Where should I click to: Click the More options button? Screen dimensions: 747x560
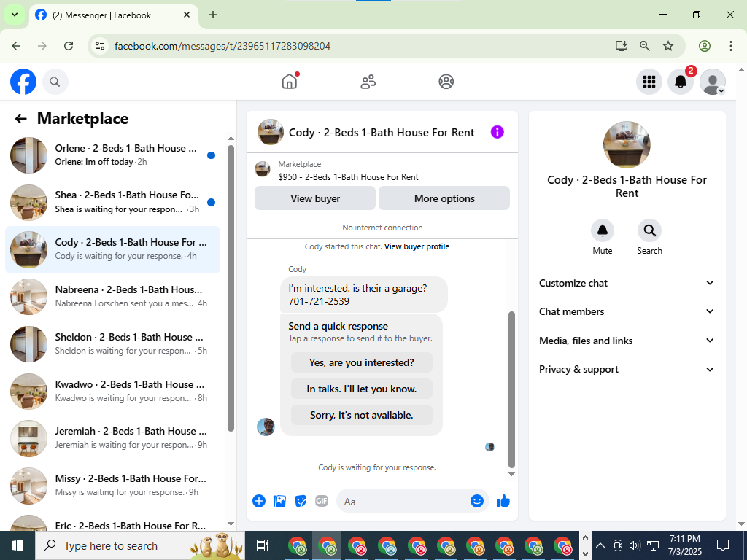(x=444, y=198)
